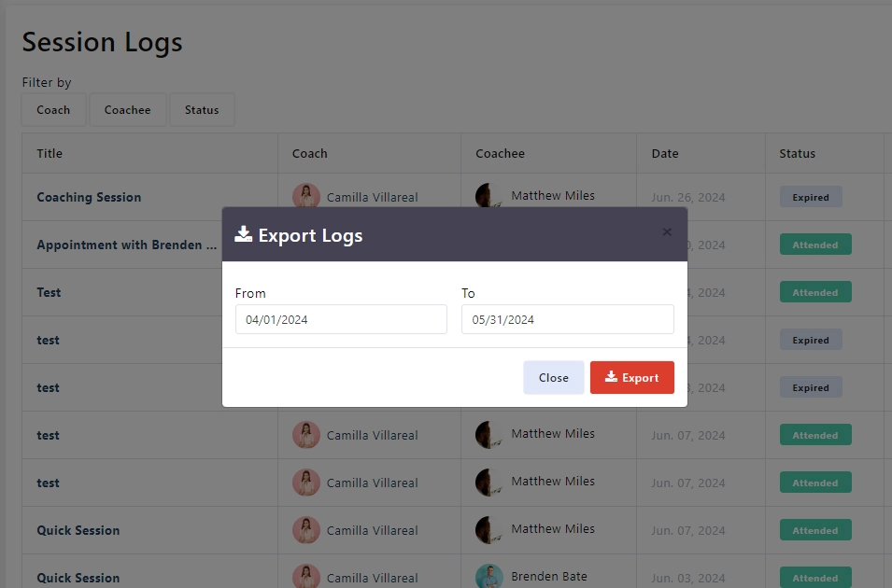Click the download icon inside Export button
The width and height of the screenshot is (892, 588).
pyautogui.click(x=611, y=377)
